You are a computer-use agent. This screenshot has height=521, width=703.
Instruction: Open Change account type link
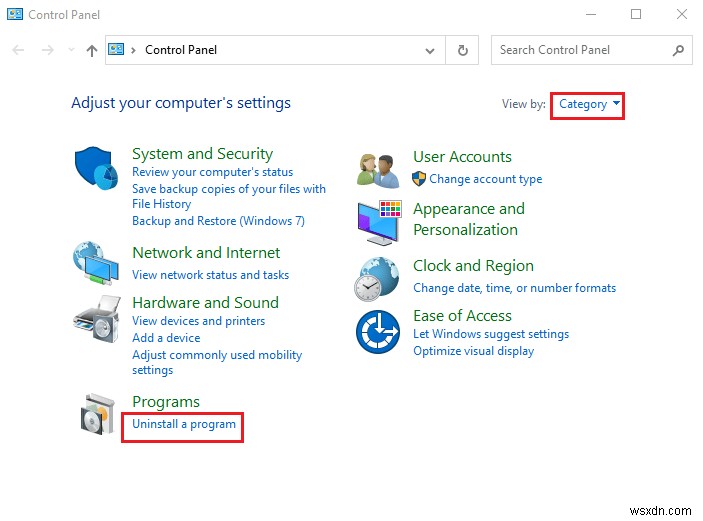point(485,179)
